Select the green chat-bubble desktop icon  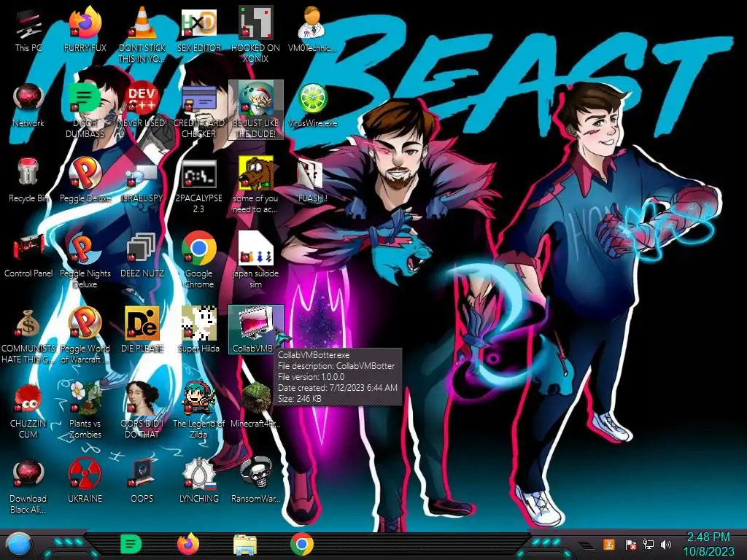point(85,111)
